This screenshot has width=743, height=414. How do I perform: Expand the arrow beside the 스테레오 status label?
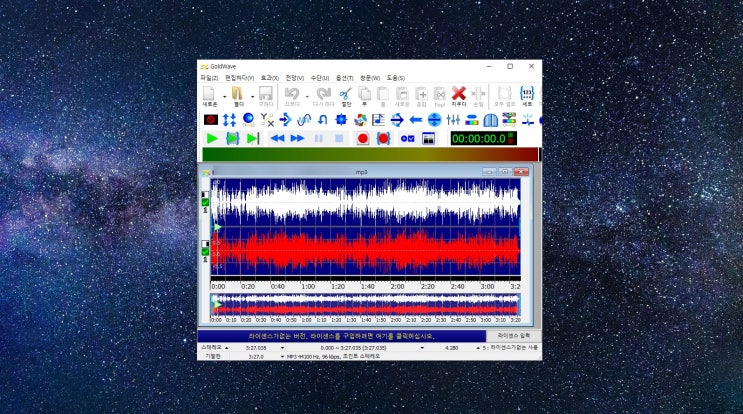[227, 348]
